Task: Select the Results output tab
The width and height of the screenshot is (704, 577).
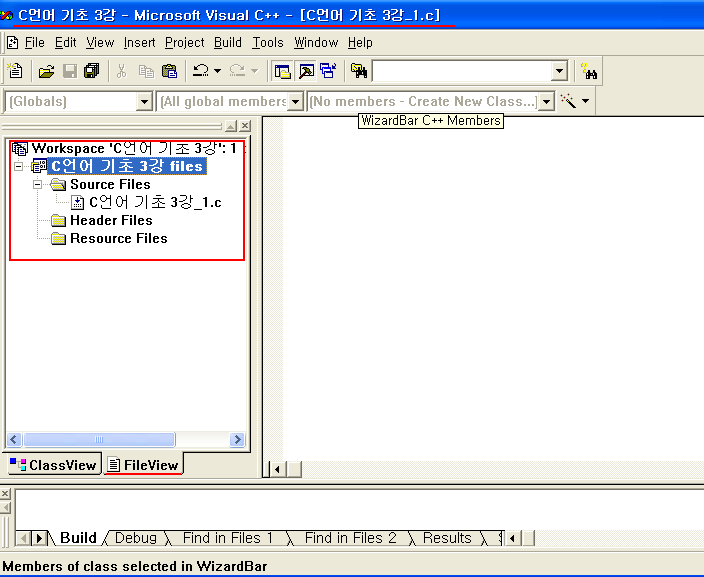Action: click(x=447, y=537)
